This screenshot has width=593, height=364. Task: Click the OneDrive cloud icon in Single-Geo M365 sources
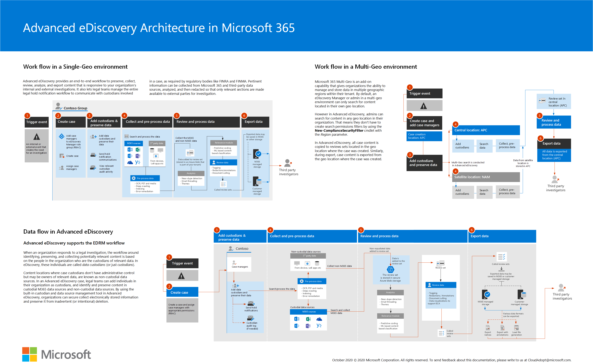point(130,163)
